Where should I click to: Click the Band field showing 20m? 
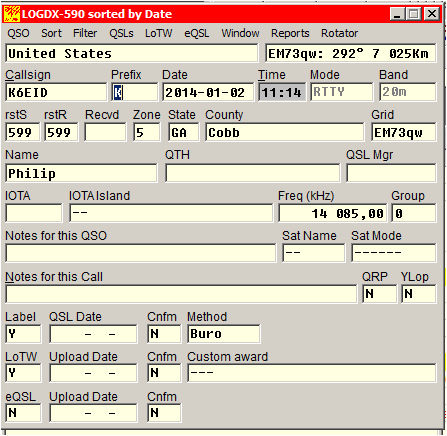(x=408, y=92)
